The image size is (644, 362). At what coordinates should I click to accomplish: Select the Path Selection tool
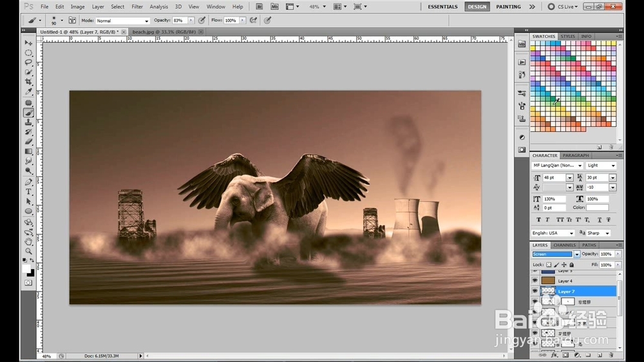(x=28, y=202)
